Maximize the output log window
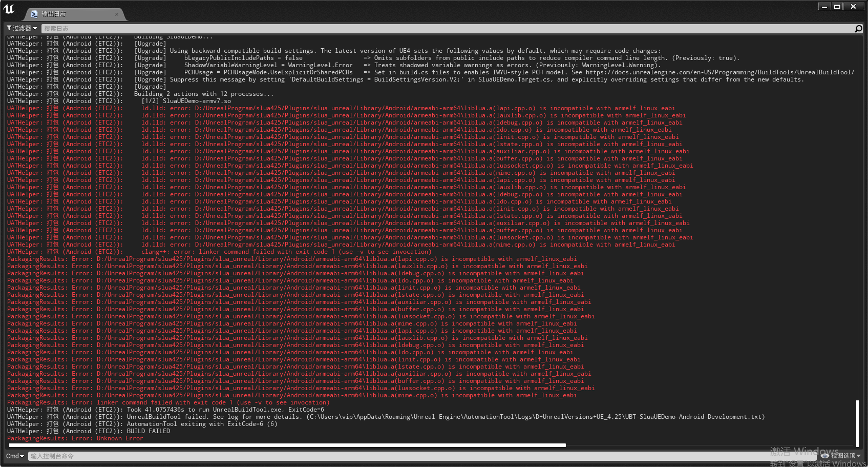Image resolution: width=868 pixels, height=467 pixels. 837,7
